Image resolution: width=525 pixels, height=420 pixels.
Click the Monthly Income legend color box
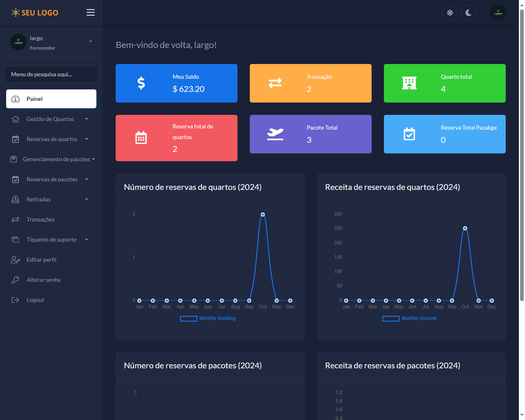click(x=390, y=319)
